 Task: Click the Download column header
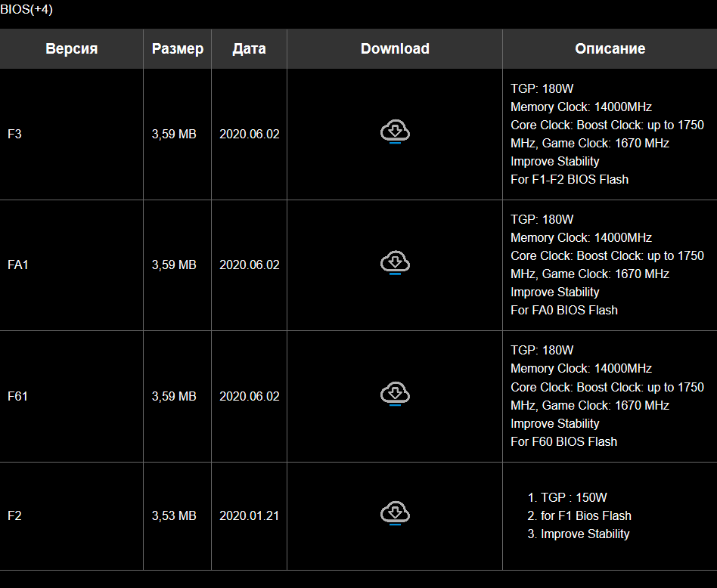pyautogui.click(x=395, y=48)
